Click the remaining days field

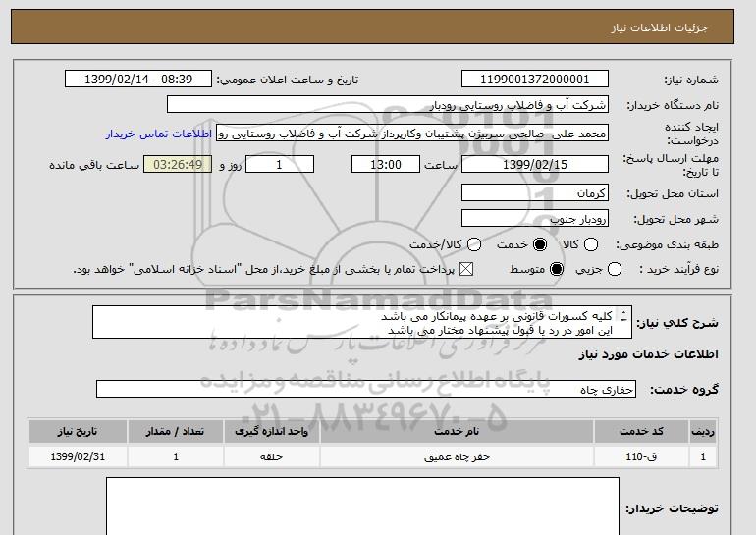coord(280,164)
